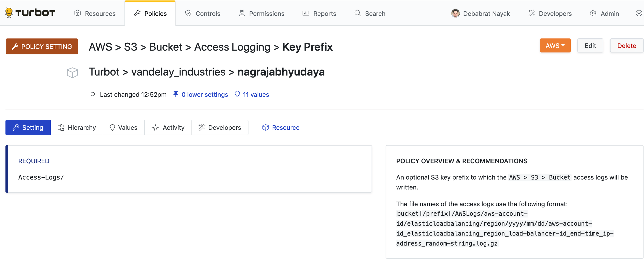Click the bar chart Reports icon

[x=306, y=13]
